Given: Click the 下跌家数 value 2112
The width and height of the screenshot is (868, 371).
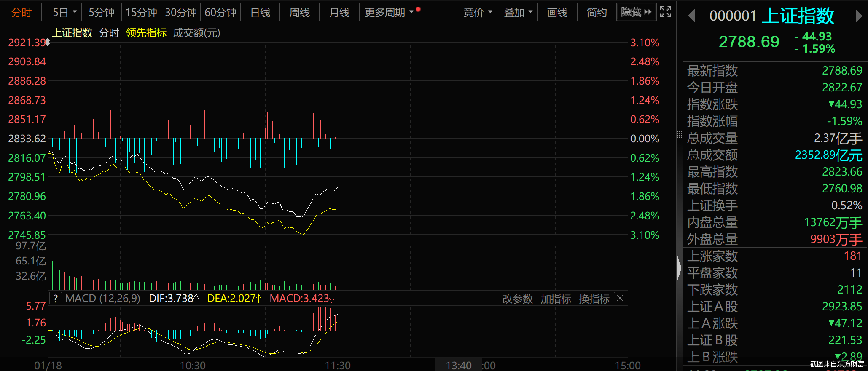Looking at the screenshot, I should pos(849,290).
